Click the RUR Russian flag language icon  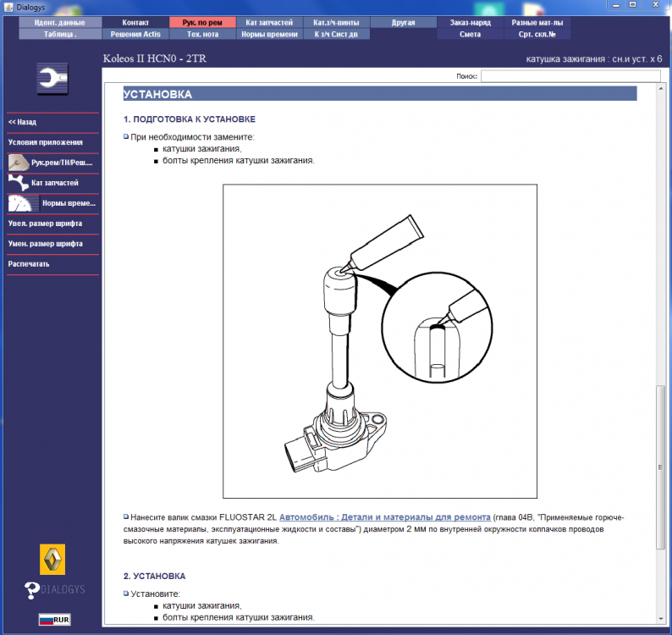click(x=54, y=619)
